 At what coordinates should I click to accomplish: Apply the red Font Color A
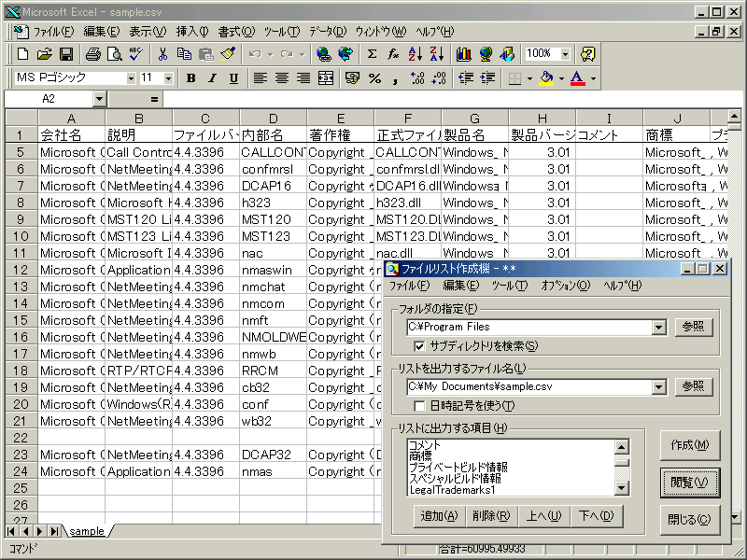577,78
